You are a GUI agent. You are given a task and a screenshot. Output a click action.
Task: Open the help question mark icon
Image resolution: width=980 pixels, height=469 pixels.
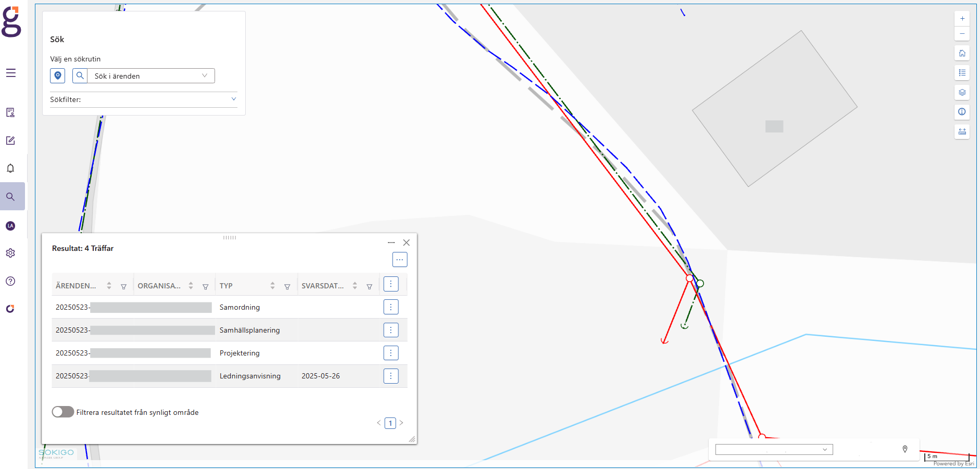pyautogui.click(x=10, y=281)
